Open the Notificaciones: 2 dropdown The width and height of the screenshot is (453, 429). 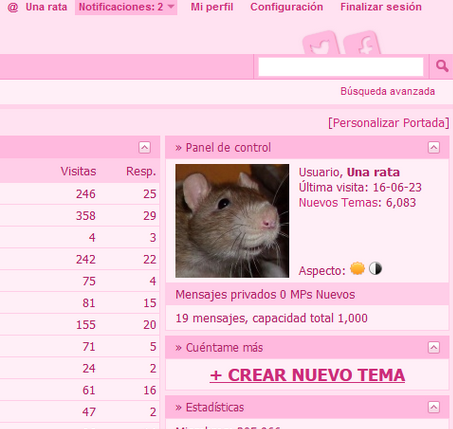pyautogui.click(x=126, y=7)
